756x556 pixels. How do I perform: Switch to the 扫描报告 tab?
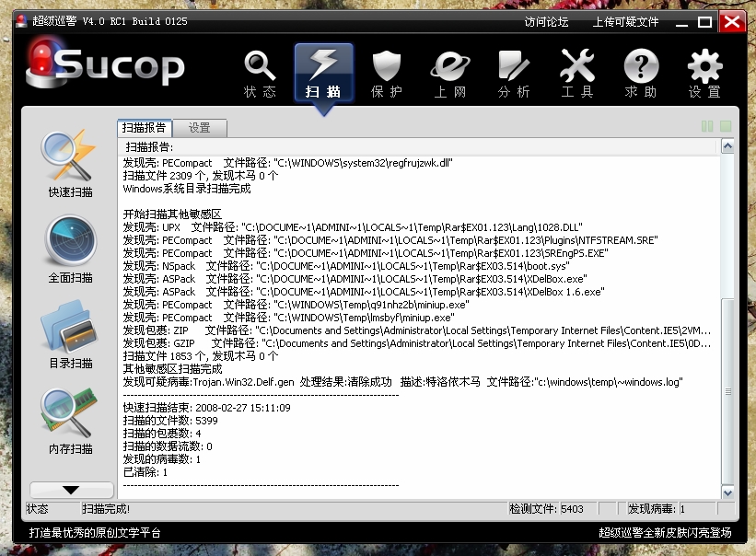[x=145, y=128]
